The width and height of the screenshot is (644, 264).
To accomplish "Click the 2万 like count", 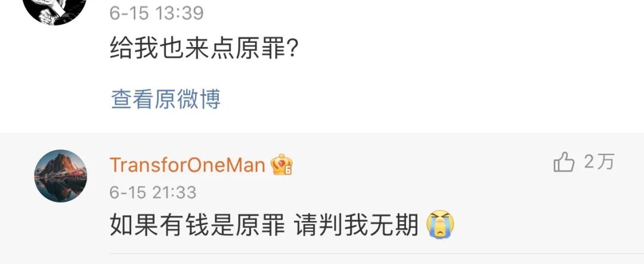I will (599, 161).
